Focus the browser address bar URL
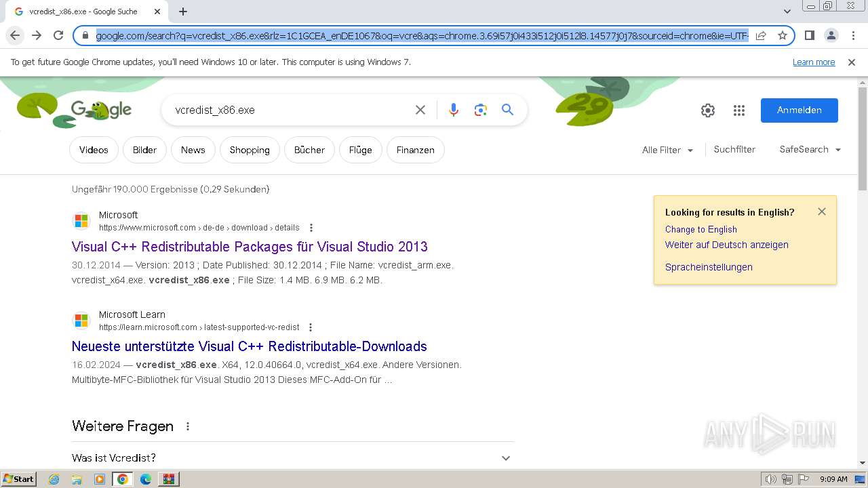The width and height of the screenshot is (868, 488). (422, 35)
